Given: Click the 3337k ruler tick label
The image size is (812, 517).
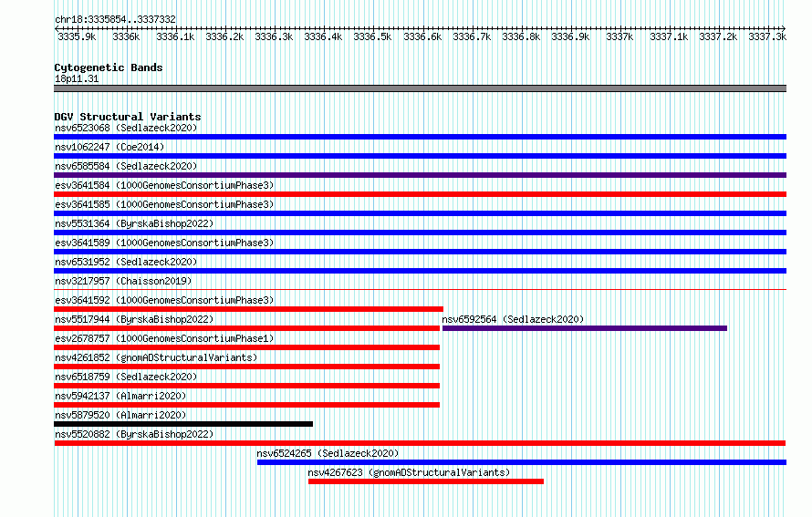Looking at the screenshot, I should tap(619, 36).
